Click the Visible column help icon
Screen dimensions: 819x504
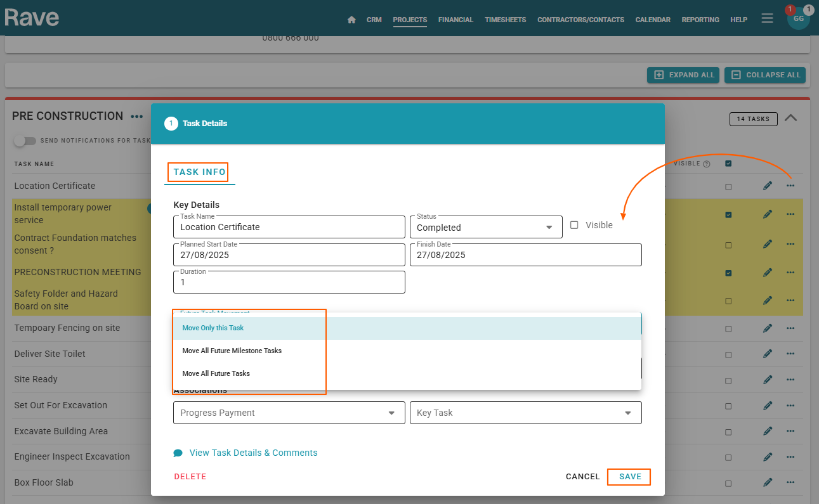(x=706, y=164)
